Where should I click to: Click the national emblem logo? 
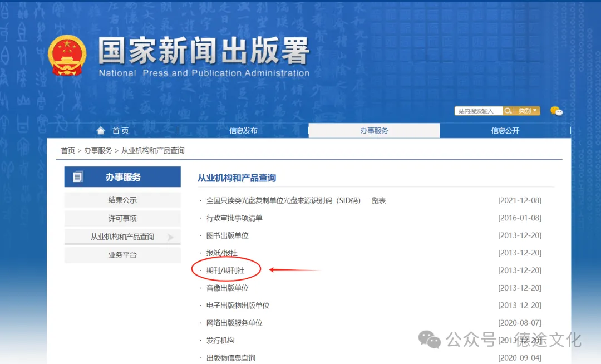click(67, 55)
